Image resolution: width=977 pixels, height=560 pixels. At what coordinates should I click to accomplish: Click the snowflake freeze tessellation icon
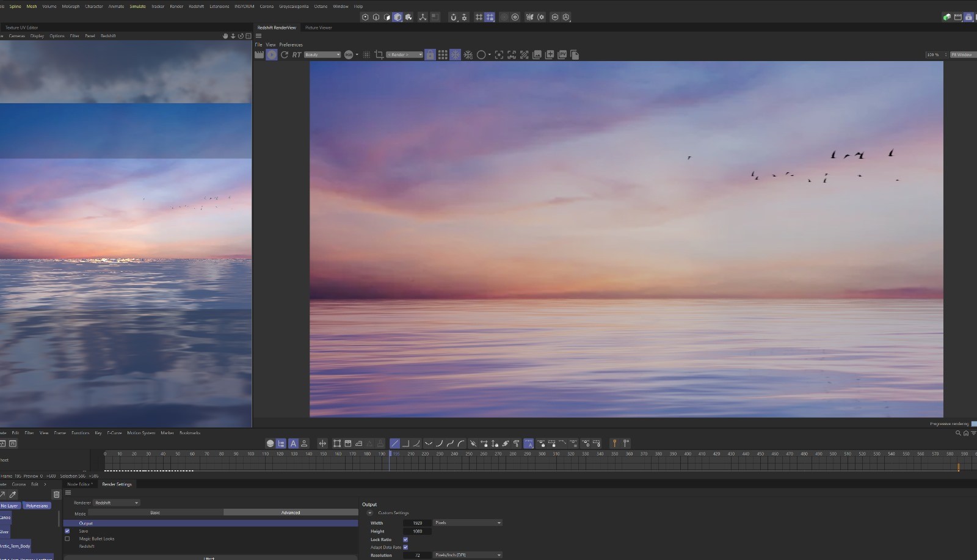pos(455,55)
